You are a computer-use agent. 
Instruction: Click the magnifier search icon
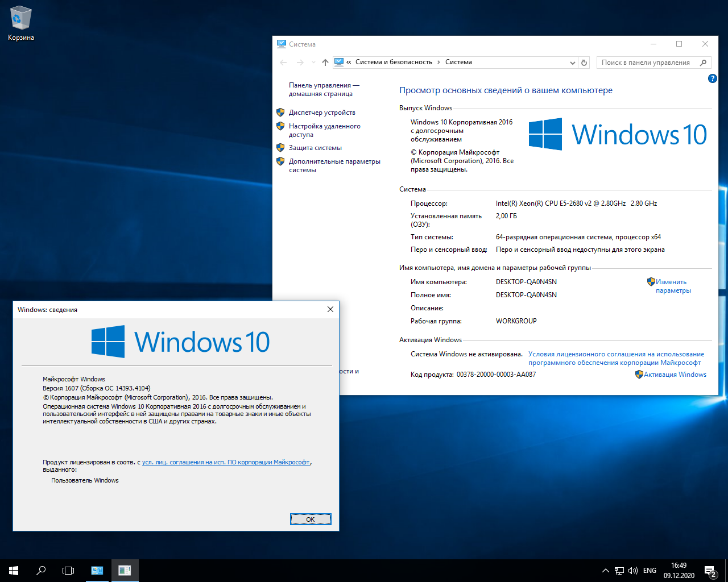(704, 63)
